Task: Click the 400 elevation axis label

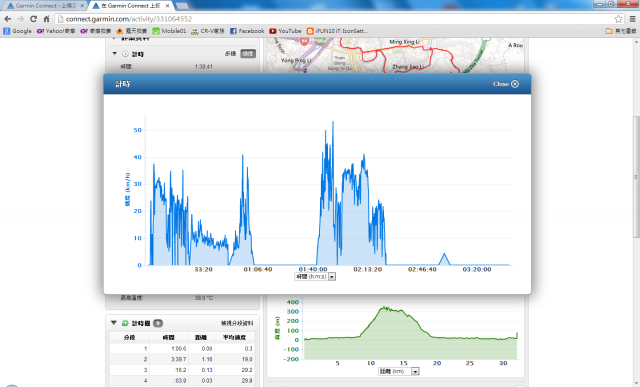Action: tap(293, 302)
